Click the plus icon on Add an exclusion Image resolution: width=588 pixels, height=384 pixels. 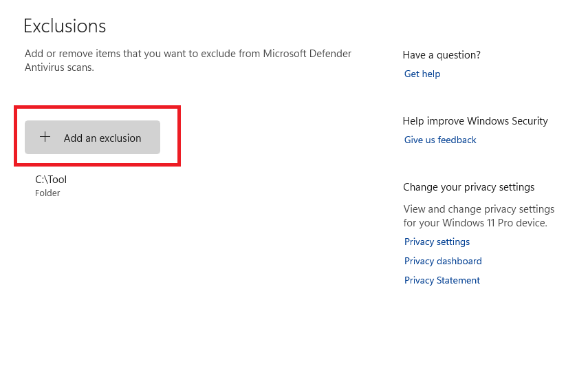[x=45, y=137]
